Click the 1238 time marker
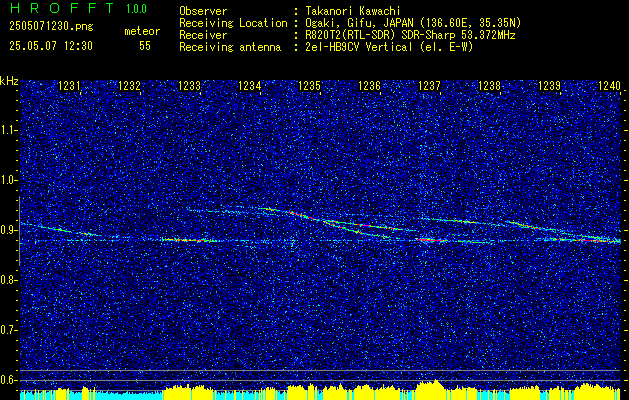Screen dimensions: 629x400 click(x=489, y=86)
